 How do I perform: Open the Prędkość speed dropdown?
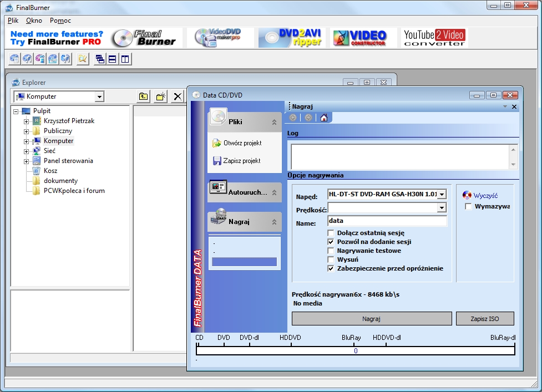[x=442, y=207]
